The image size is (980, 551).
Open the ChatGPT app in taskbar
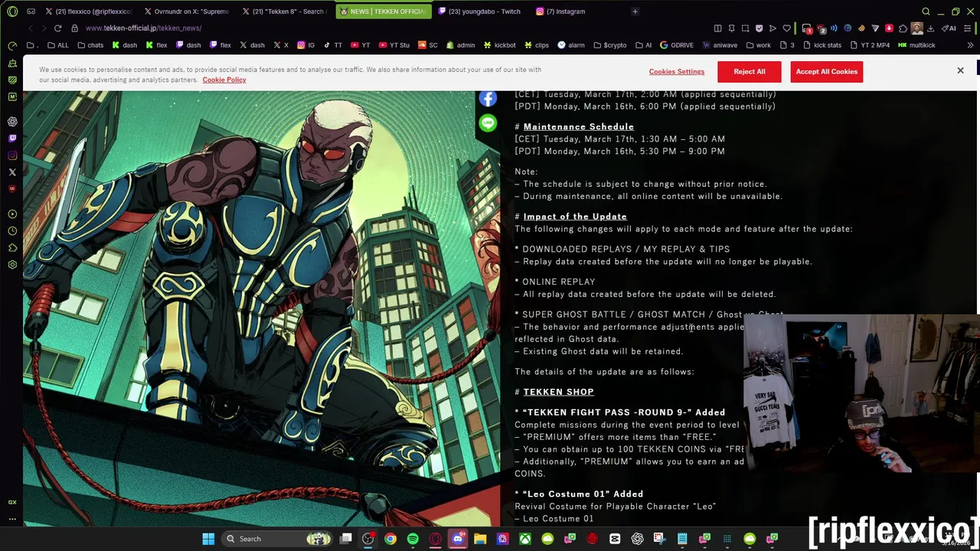[x=637, y=539]
